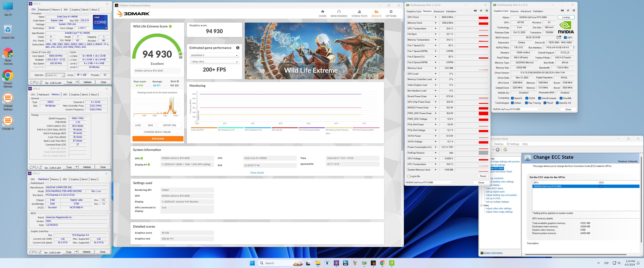Switch to Validation tab in GPU-Z Graphics Card window
The width and height of the screenshot is (644, 268).
pyautogui.click(x=538, y=11)
